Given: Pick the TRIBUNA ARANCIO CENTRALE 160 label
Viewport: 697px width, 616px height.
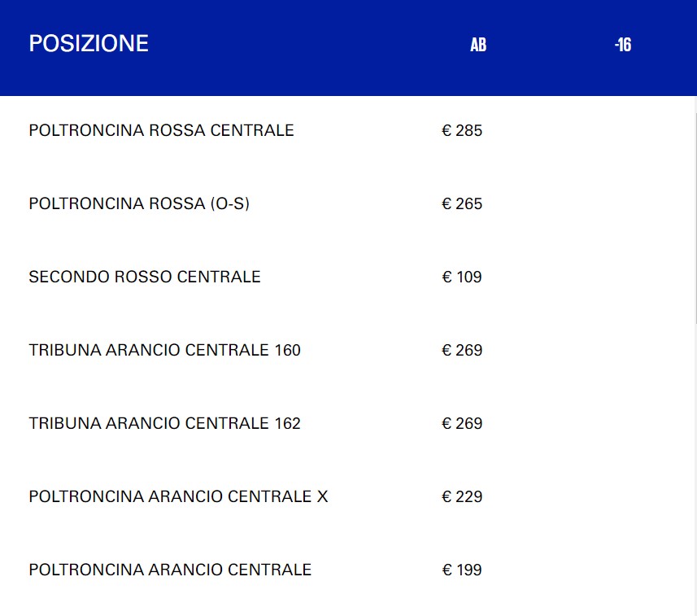Looking at the screenshot, I should [164, 350].
